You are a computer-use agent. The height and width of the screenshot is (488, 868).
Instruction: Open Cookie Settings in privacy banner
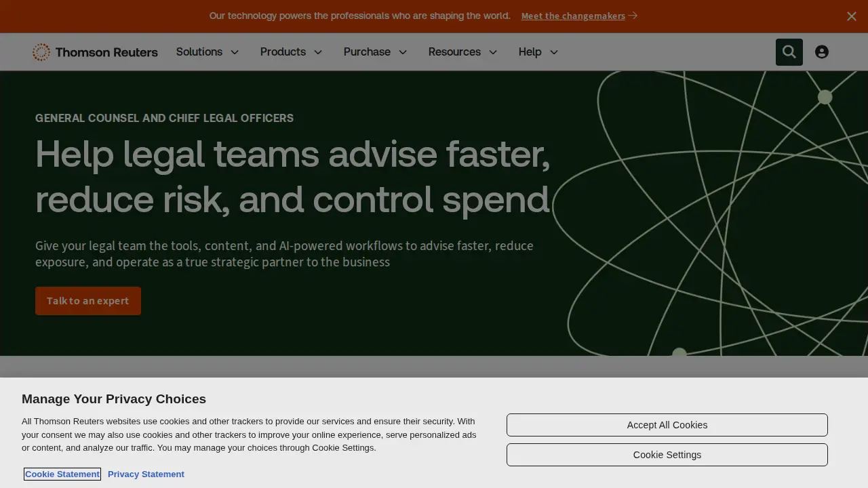click(667, 455)
